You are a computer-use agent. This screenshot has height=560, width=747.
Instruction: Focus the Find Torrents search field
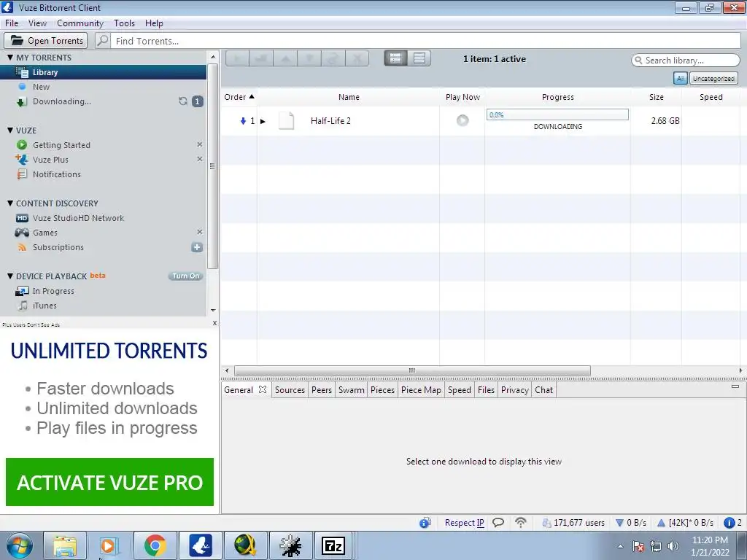pyautogui.click(x=426, y=41)
